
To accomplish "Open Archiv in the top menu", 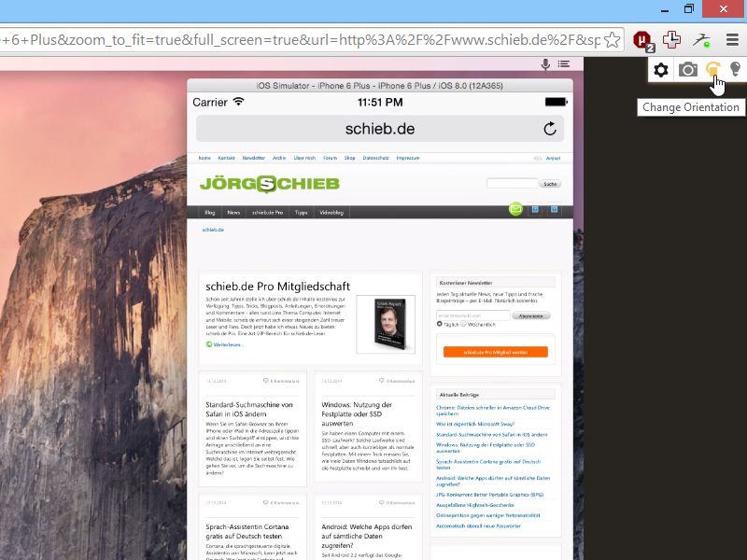I will (279, 158).
